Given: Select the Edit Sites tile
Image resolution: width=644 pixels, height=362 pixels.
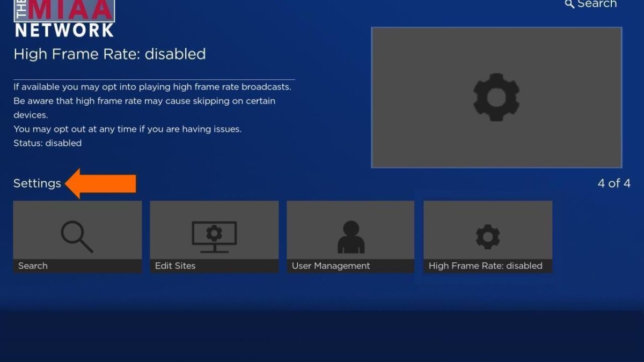Looking at the screenshot, I should pos(214,236).
